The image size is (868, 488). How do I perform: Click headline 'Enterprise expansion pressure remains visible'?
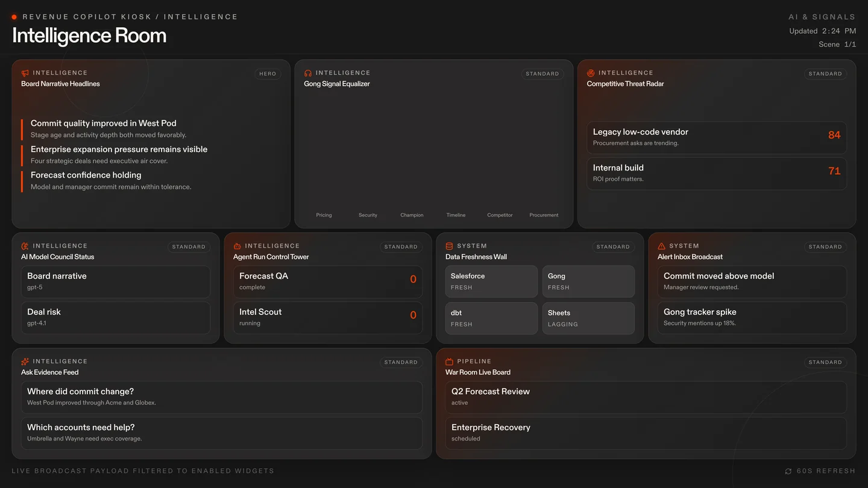[119, 149]
